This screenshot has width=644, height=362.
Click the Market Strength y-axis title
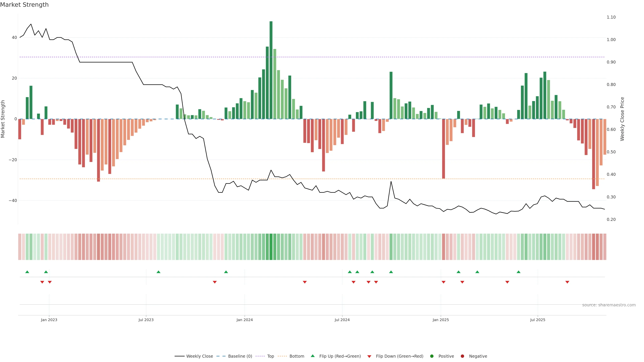[3, 119]
